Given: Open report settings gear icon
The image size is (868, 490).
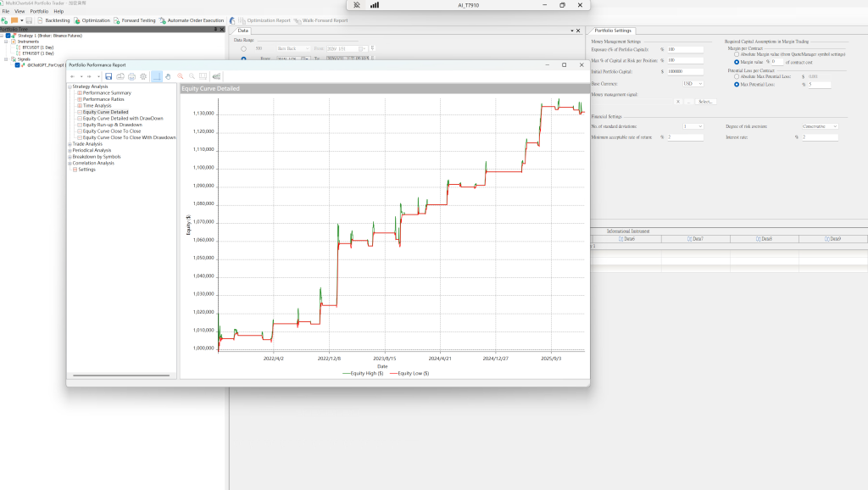Looking at the screenshot, I should tap(143, 76).
